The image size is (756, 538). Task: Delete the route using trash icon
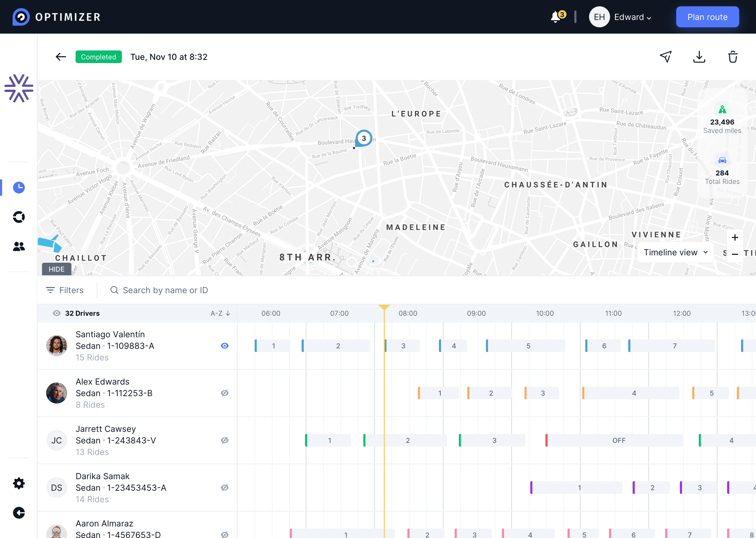[x=732, y=57]
